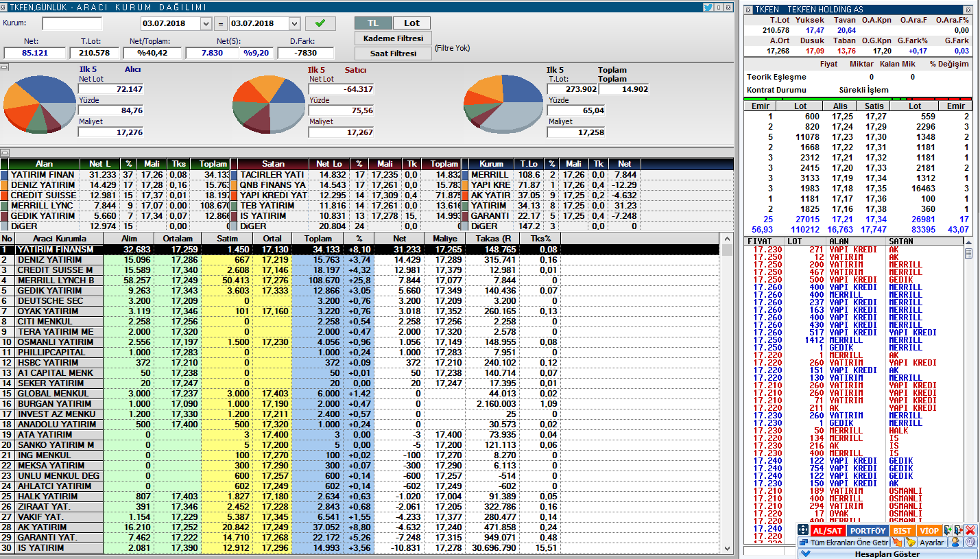Collapse the pie charts section
Viewport: 980px width, 559px height.
(4, 67)
